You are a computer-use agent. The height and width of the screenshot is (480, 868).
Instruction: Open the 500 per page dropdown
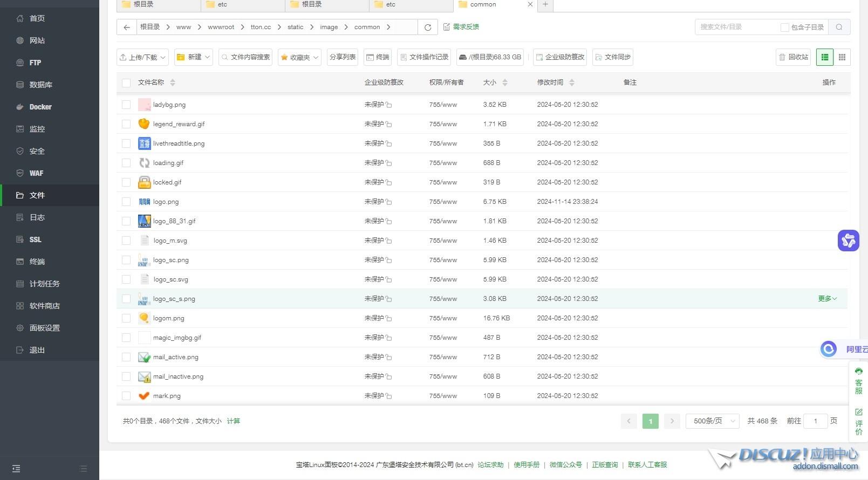[713, 421]
